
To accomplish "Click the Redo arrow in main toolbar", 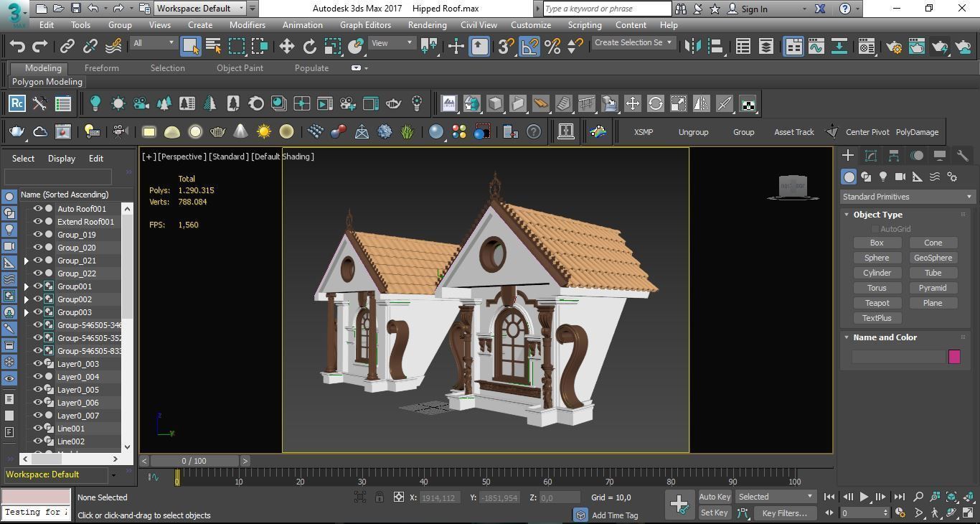I will click(x=40, y=46).
